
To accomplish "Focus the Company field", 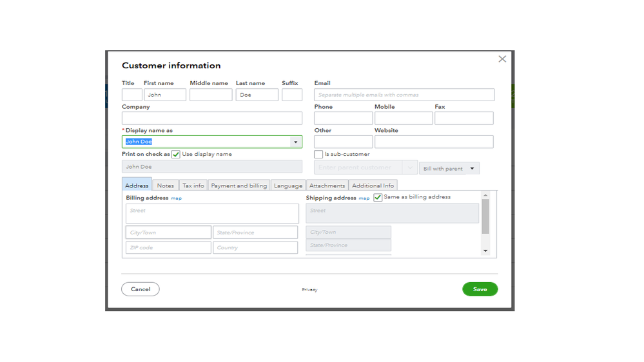I will coord(212,119).
